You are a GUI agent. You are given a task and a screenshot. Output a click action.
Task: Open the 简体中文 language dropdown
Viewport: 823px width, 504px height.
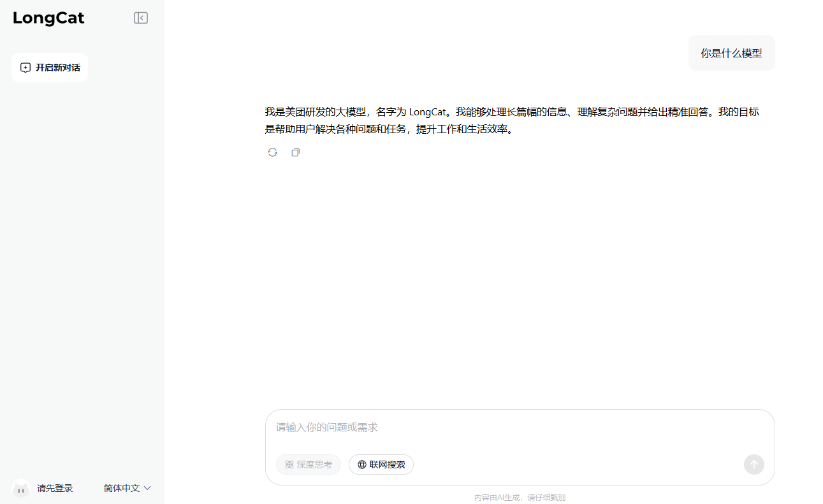(x=126, y=488)
